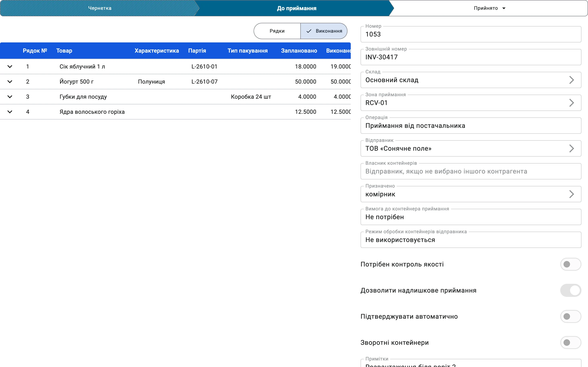Expand row 3 Губки для посуду chevron

(10, 97)
